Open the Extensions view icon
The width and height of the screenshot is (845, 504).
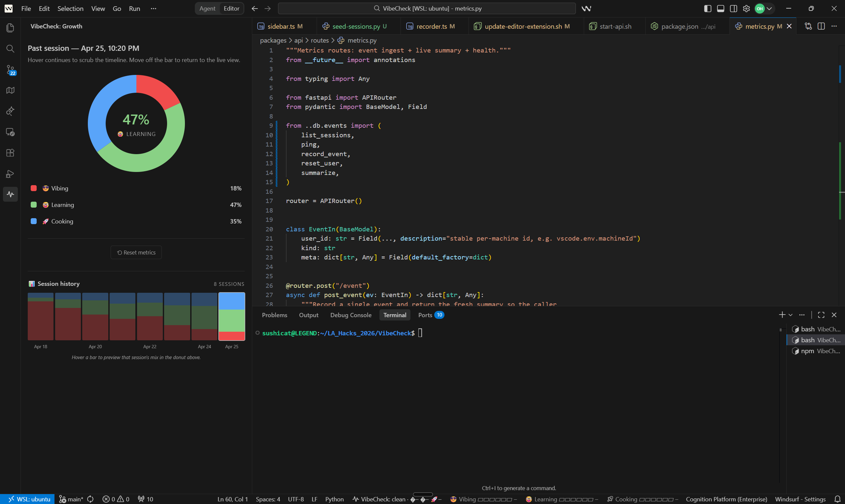[10, 153]
